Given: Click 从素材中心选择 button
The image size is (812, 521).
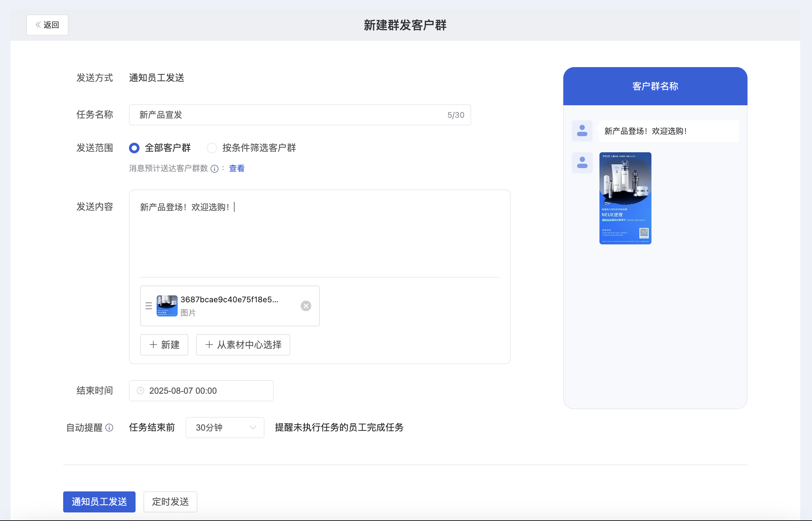Looking at the screenshot, I should [243, 345].
